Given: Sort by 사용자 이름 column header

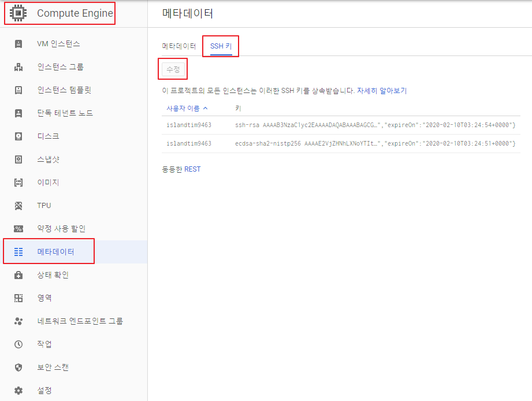Looking at the screenshot, I should [x=183, y=108].
